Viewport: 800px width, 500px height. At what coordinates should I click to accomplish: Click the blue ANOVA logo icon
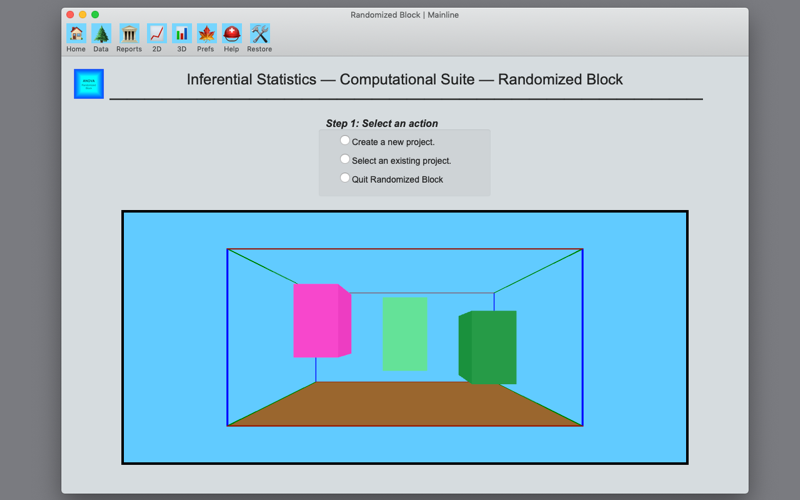click(x=89, y=84)
